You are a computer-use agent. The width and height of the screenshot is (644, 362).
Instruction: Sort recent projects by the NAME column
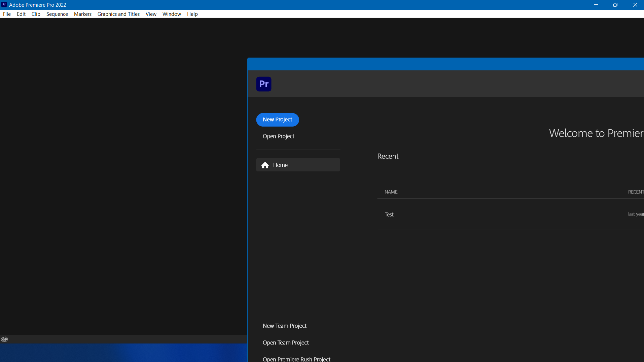pos(391,192)
